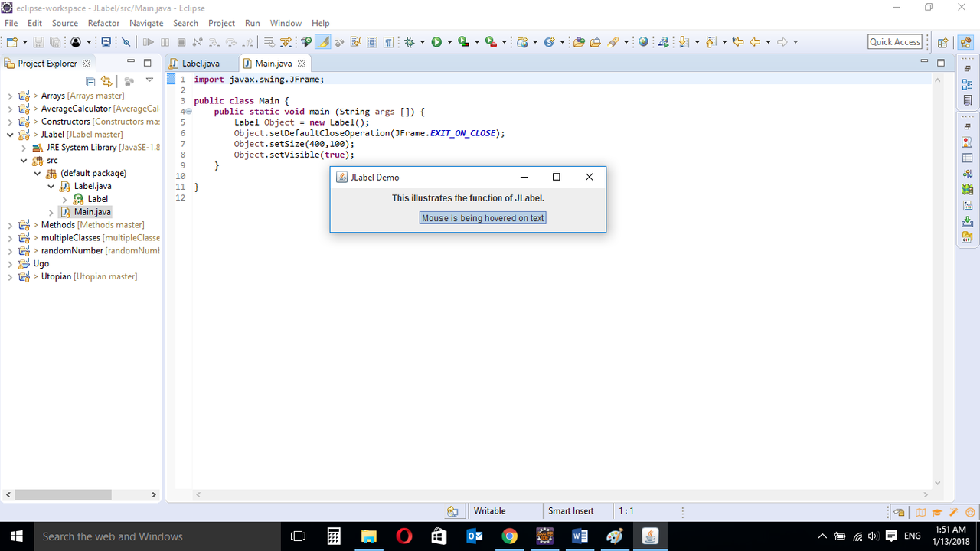
Task: Collapse All in Project Explorer toolbar
Action: click(90, 81)
